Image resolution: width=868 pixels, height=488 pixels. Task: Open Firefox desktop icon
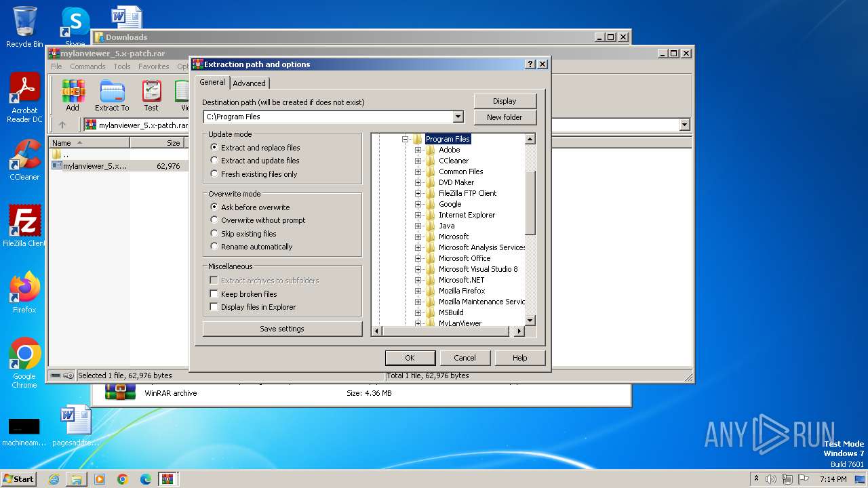point(24,293)
